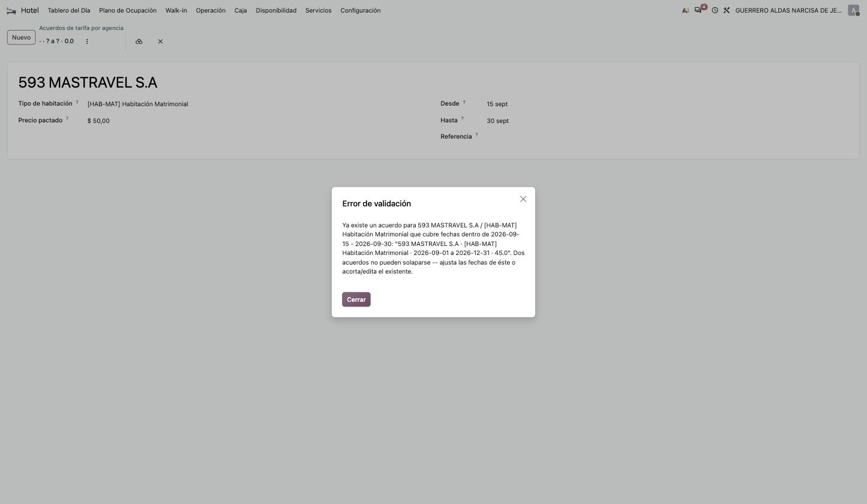The image size is (867, 504).
Task: Open the Tablero del Día menu
Action: (69, 10)
